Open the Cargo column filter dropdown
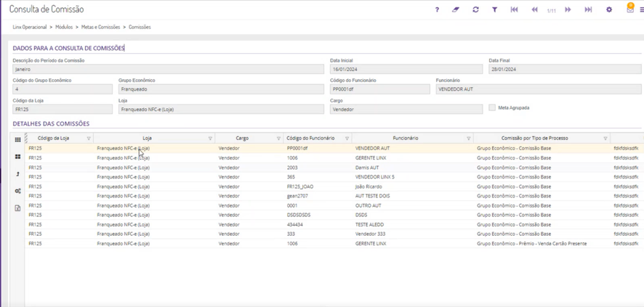Viewport: 644px width, 307px height. tap(278, 138)
